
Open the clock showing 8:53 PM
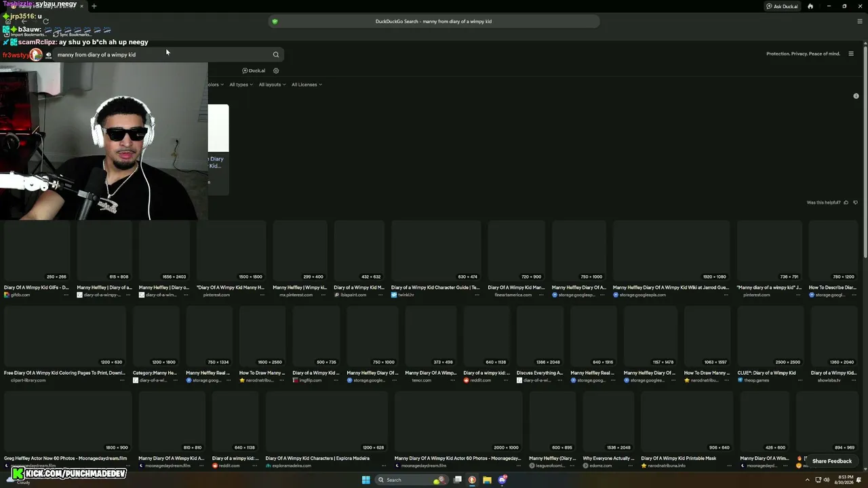click(844, 480)
